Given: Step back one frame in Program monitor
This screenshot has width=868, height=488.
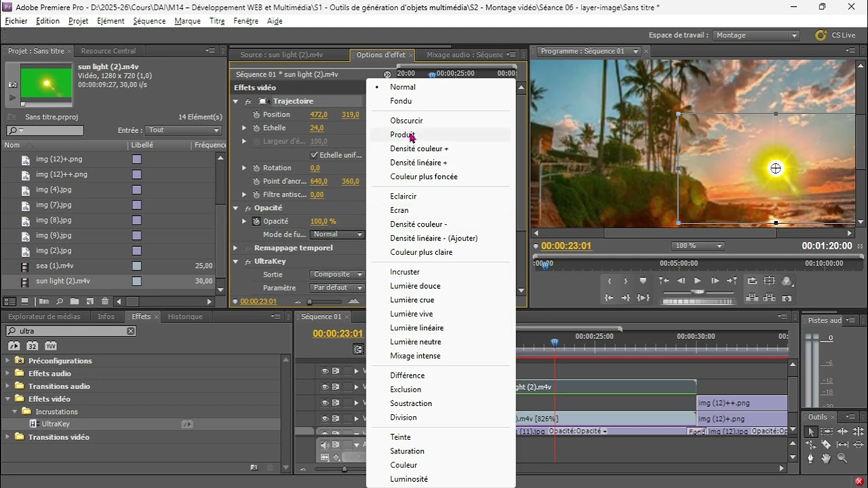Looking at the screenshot, I should pyautogui.click(x=681, y=281).
